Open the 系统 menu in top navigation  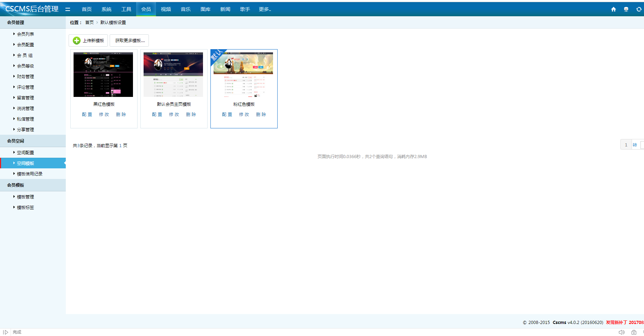106,9
